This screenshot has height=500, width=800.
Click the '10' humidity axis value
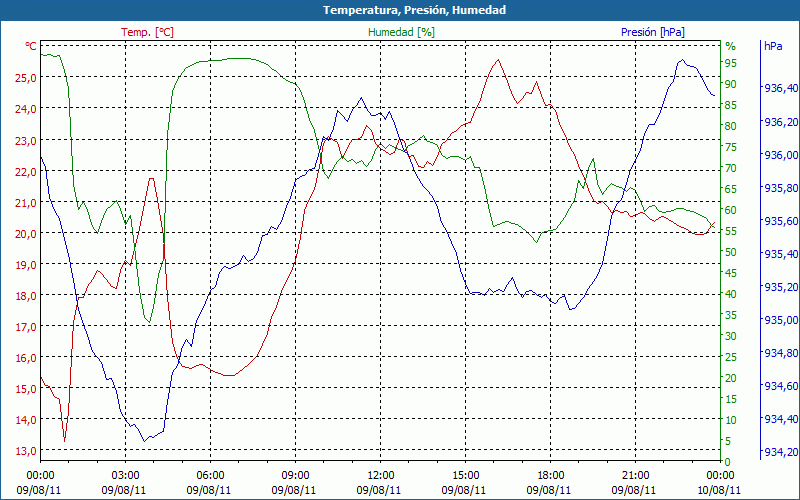tap(731, 420)
